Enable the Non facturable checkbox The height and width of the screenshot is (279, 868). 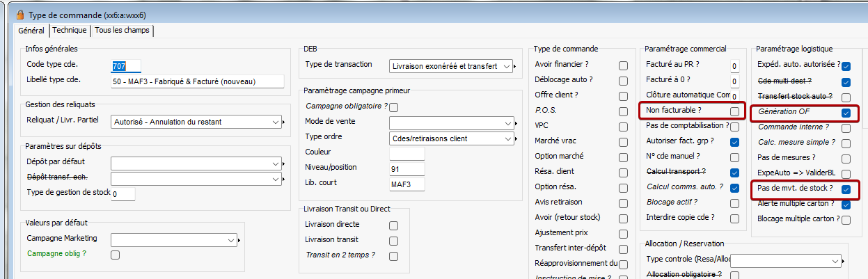click(734, 111)
